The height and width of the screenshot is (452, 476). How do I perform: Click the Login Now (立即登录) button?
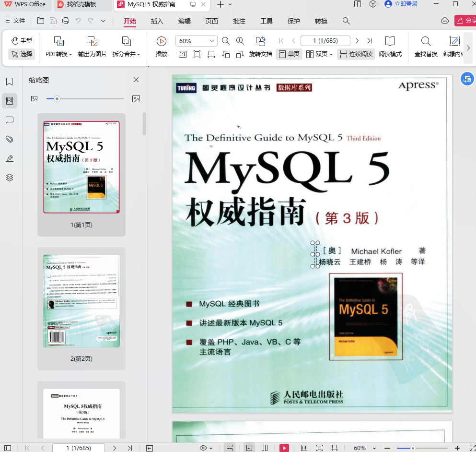click(401, 4)
